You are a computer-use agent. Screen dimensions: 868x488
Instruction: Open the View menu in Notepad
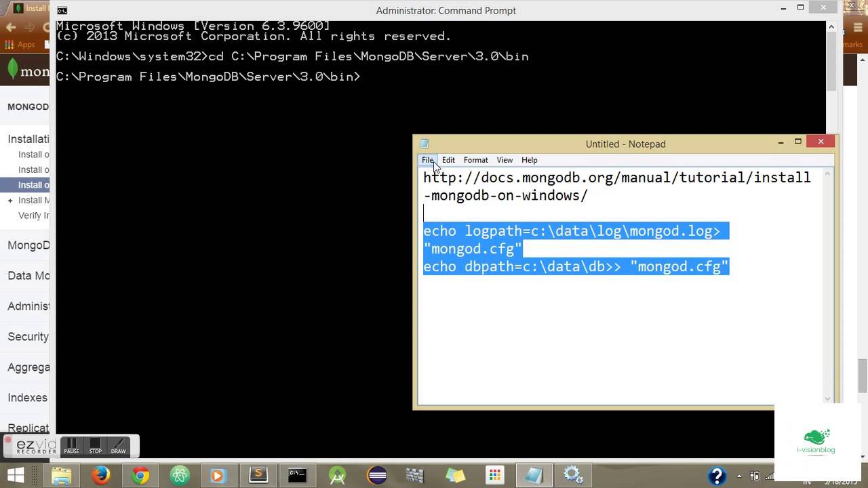(x=505, y=160)
